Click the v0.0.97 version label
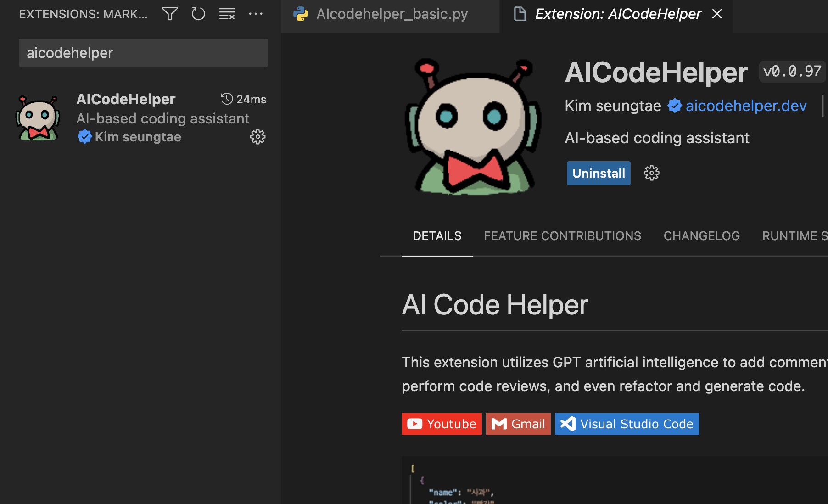 tap(792, 72)
